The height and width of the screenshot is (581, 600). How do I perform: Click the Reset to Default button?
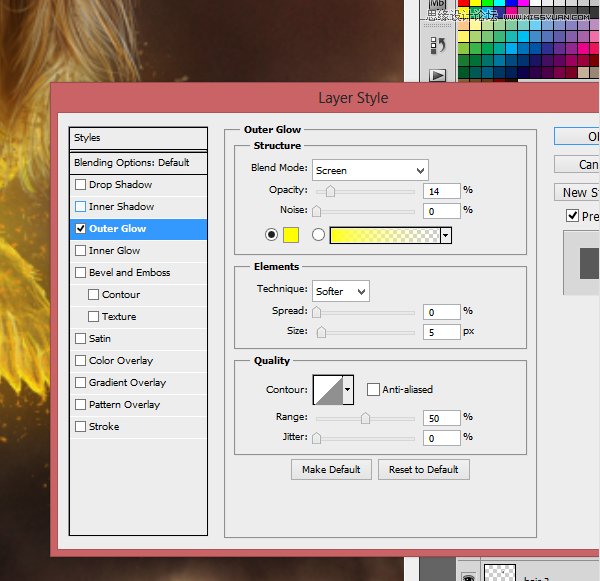pos(423,469)
